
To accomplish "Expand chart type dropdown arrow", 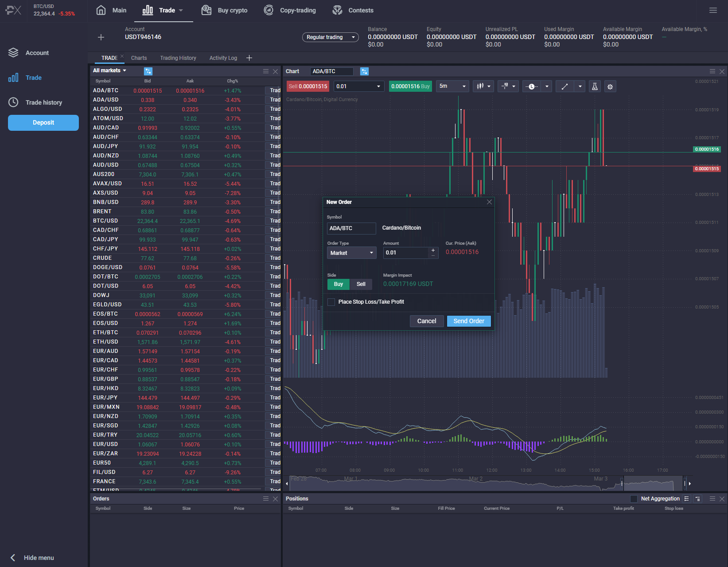I will 489,86.
